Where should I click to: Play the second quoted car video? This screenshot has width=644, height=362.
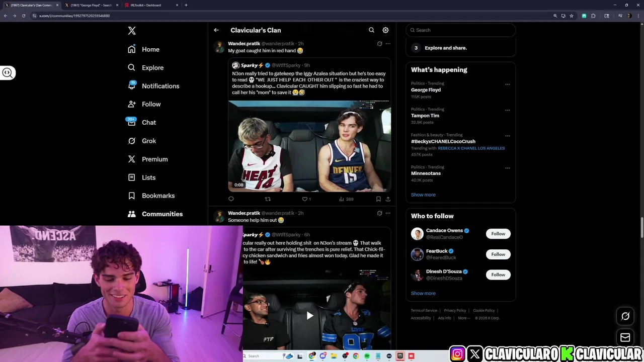310,316
